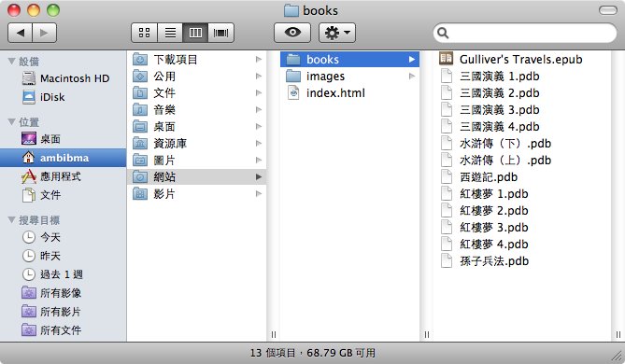Open 文件 in the sidebar
This screenshot has height=364, width=625.
pyautogui.click(x=63, y=195)
